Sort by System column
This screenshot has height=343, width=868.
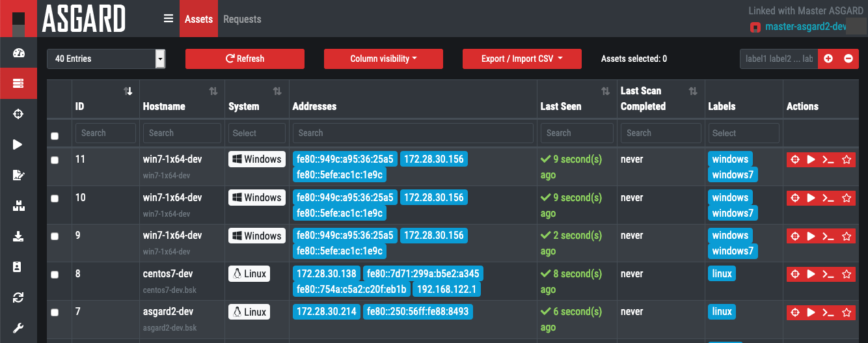pos(277,91)
